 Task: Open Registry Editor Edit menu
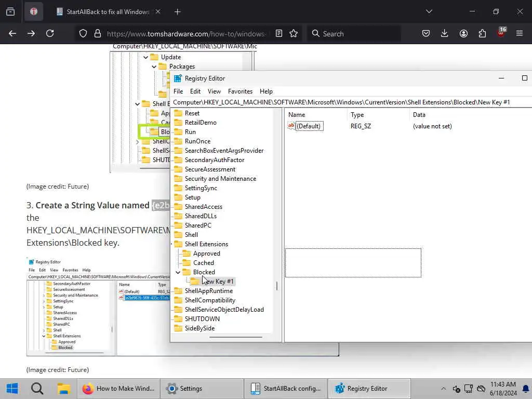[x=195, y=91]
